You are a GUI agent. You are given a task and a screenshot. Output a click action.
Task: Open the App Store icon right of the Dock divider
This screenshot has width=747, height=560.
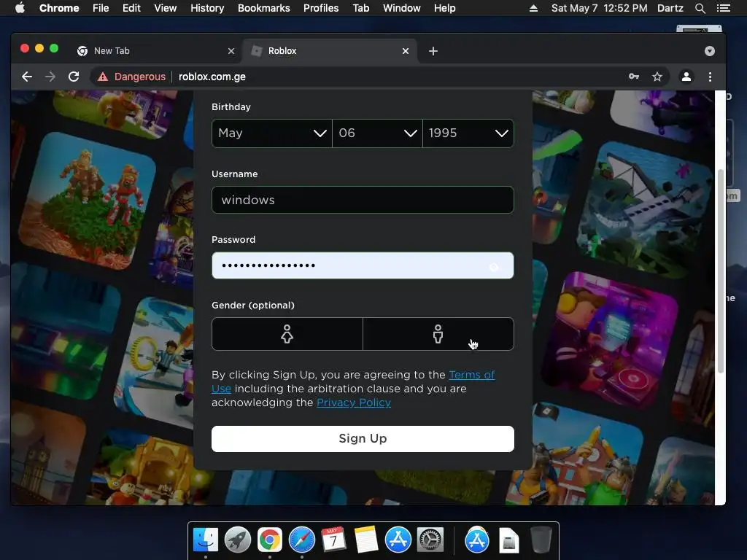477,540
